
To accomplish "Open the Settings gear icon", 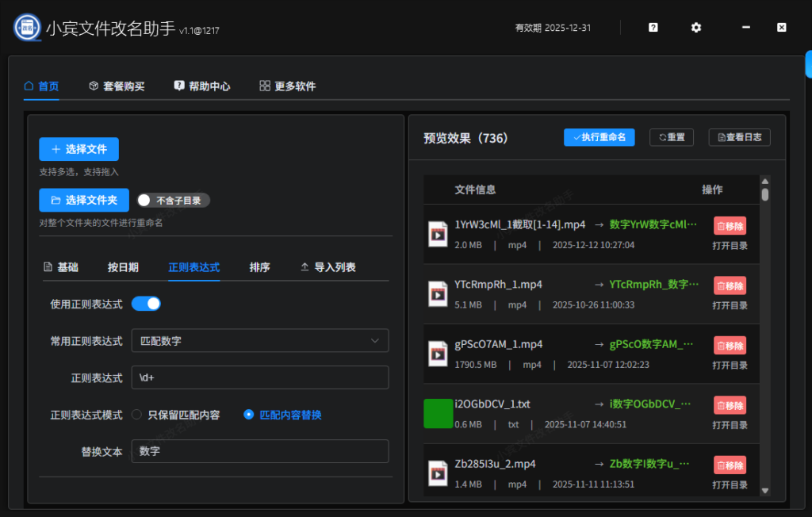I will coord(695,27).
